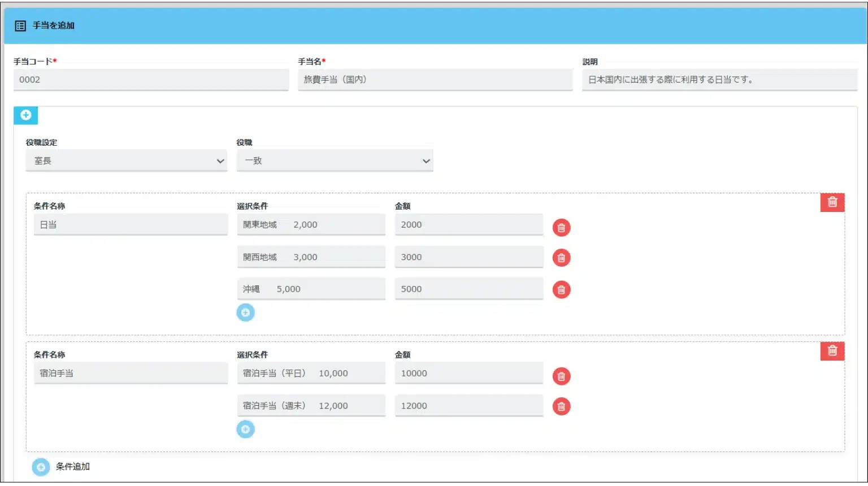868x486 pixels.
Task: Click the 宿泊手当（平日）10,000 selection field
Action: click(311, 374)
